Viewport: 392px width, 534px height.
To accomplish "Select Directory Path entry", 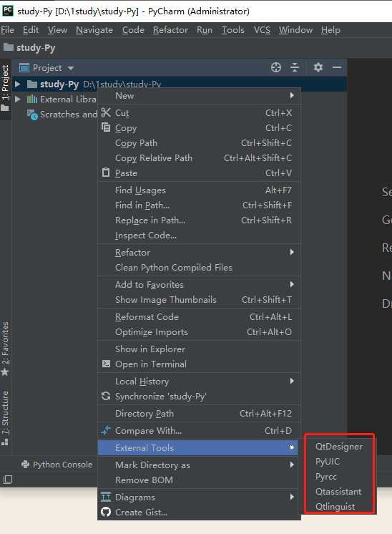I will point(199,413).
